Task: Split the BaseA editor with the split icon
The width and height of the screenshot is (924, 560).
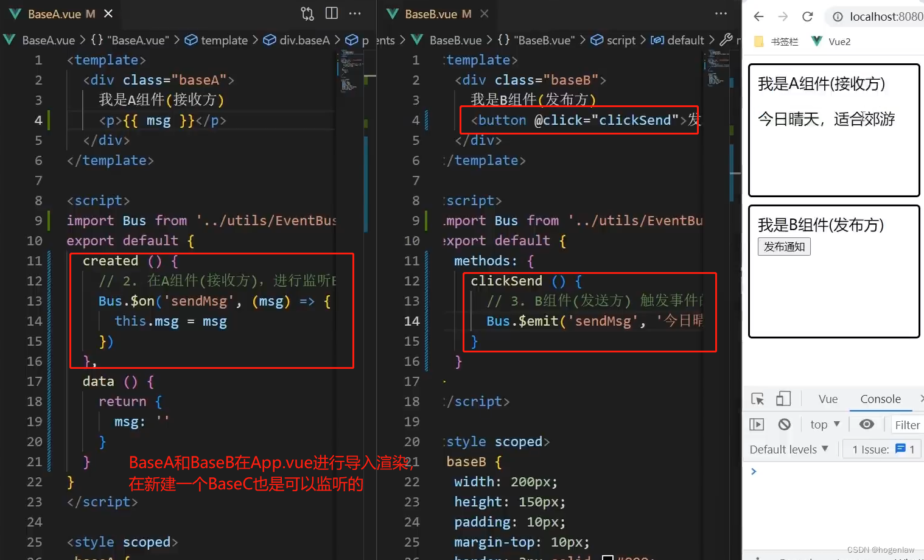Action: pos(332,13)
